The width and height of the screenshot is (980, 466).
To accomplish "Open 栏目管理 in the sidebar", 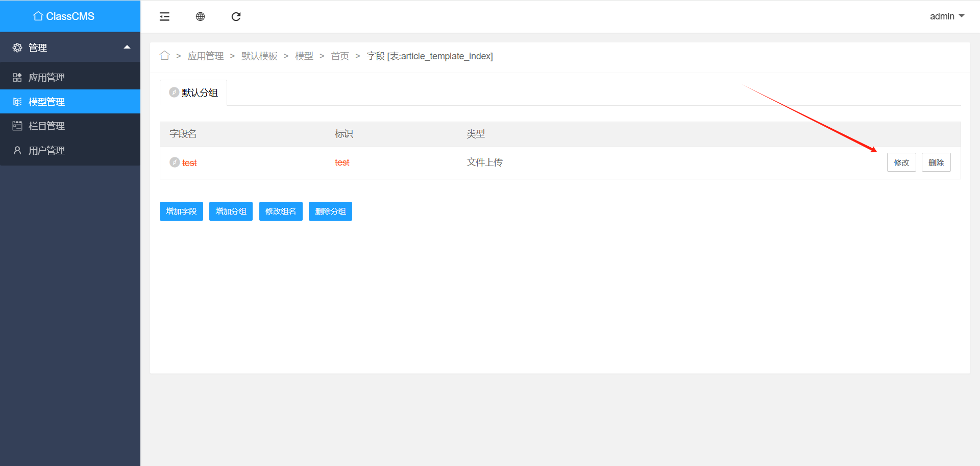I will tap(46, 126).
